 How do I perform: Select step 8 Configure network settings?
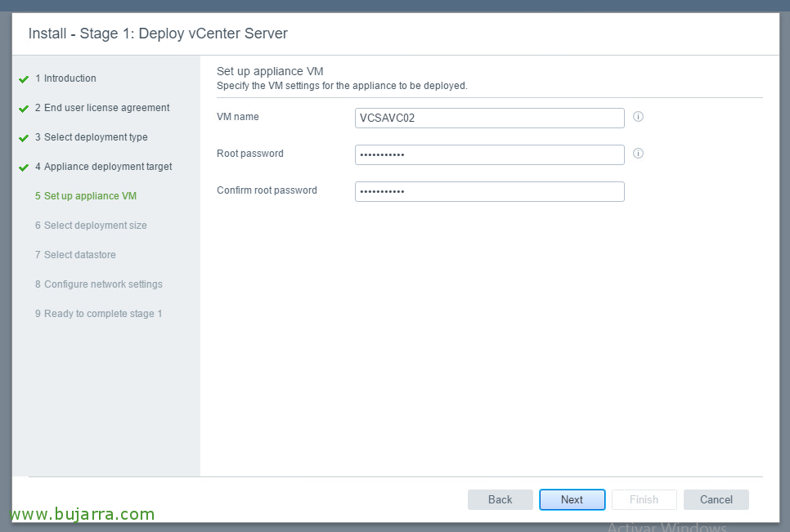[99, 284]
